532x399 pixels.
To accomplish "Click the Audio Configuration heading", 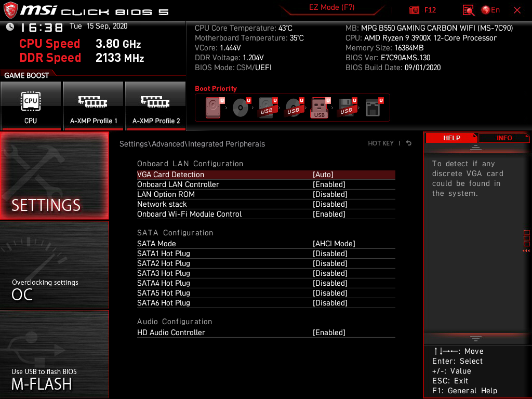I will pyautogui.click(x=175, y=322).
